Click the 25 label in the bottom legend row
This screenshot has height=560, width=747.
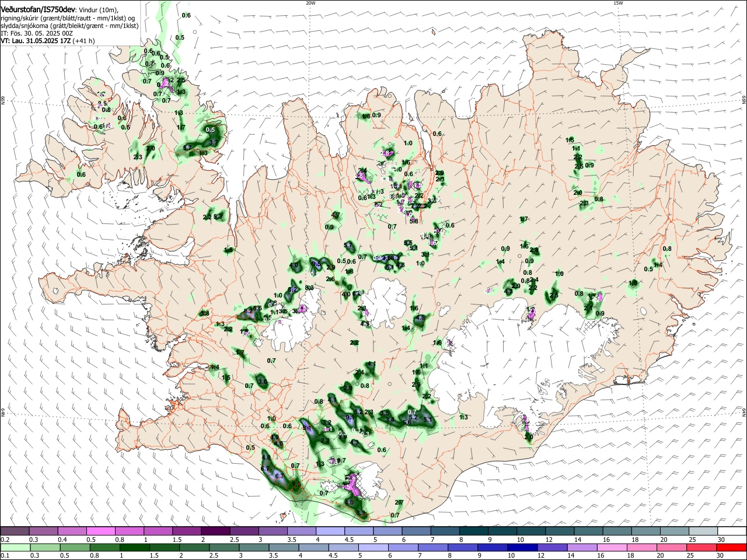[692, 555]
